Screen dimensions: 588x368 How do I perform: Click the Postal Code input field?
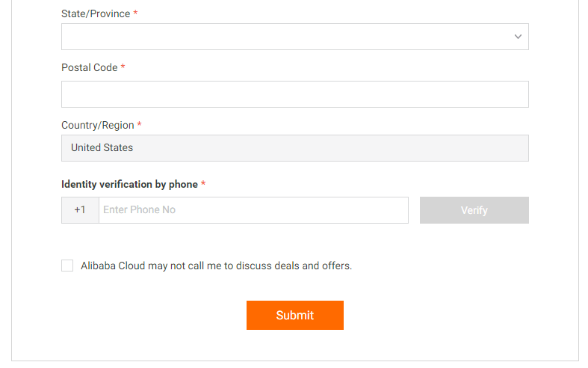294,94
